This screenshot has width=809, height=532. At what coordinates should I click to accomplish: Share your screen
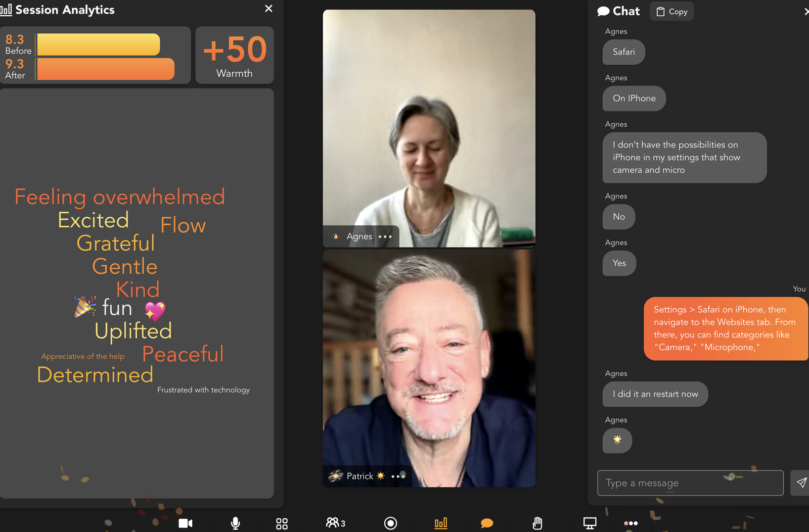[x=590, y=523]
